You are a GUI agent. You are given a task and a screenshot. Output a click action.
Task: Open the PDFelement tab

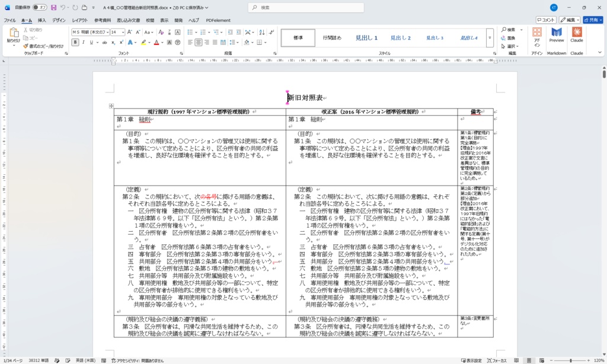[x=218, y=20]
